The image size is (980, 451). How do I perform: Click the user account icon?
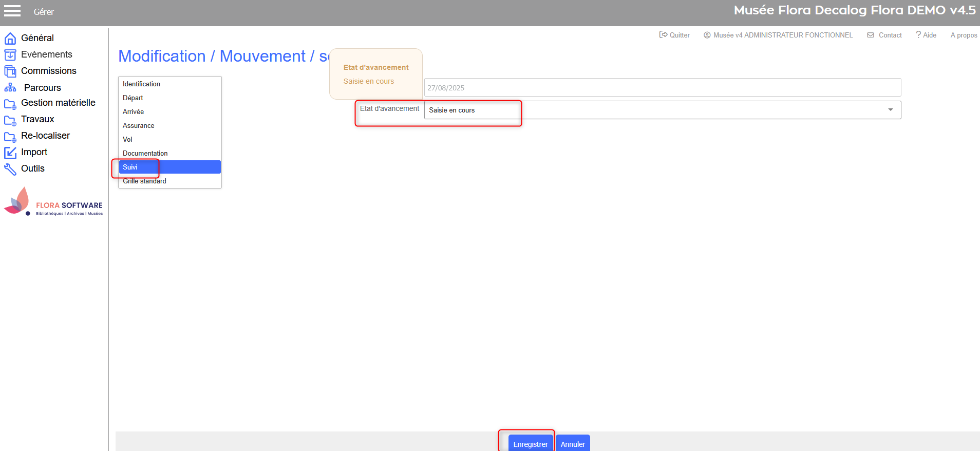pos(707,35)
